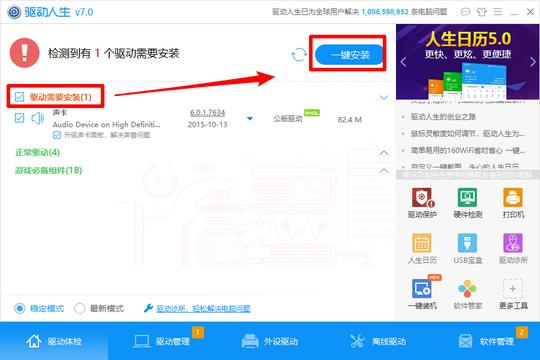Screen dimensions: 540x360
Task: Open the 驱动人生的创业之路 news link
Action: click(x=443, y=117)
